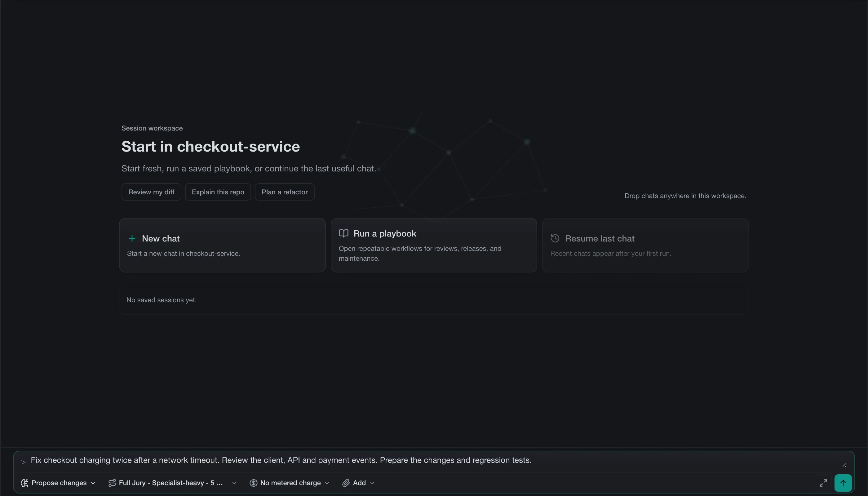The image size is (868, 496).
Task: Open the Propose changes dropdown
Action: 58,483
